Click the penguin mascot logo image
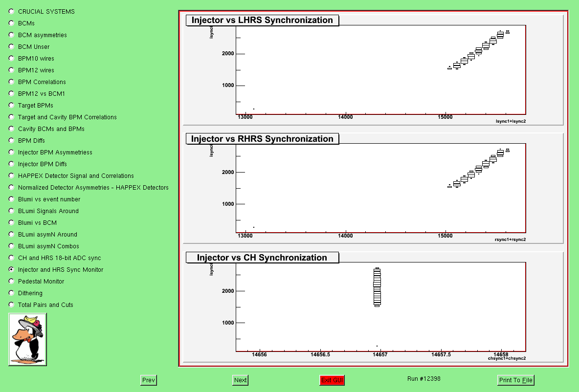Viewport: 579px width, 392px height. tap(28, 340)
